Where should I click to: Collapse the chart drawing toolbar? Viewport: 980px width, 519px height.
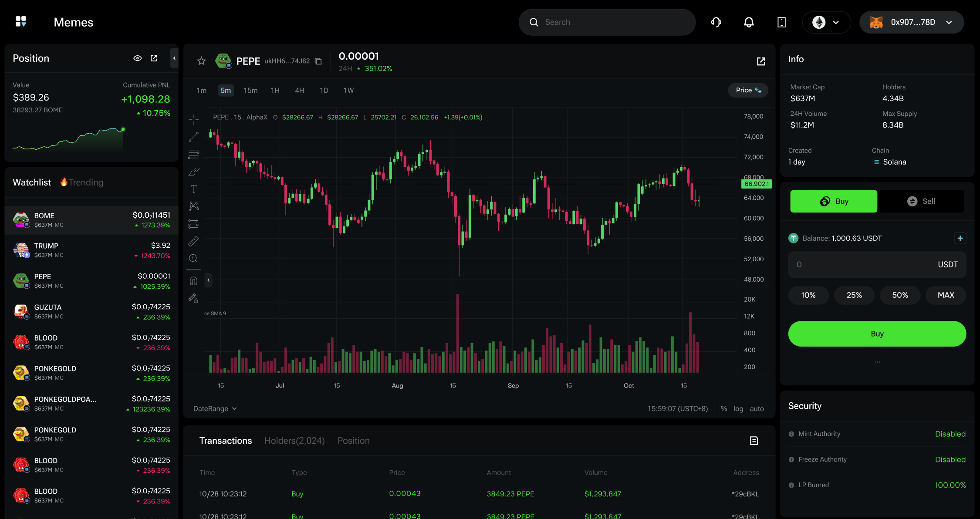point(209,280)
